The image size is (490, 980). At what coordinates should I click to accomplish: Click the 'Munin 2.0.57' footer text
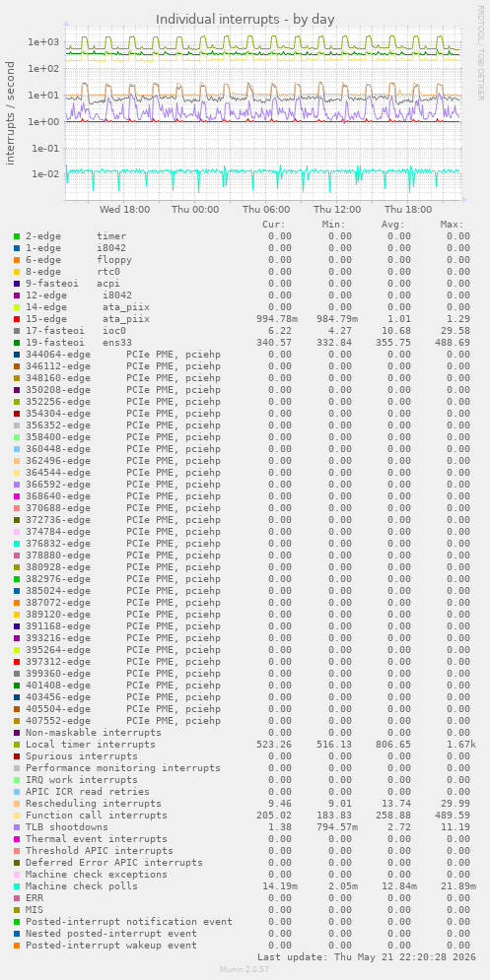245,969
